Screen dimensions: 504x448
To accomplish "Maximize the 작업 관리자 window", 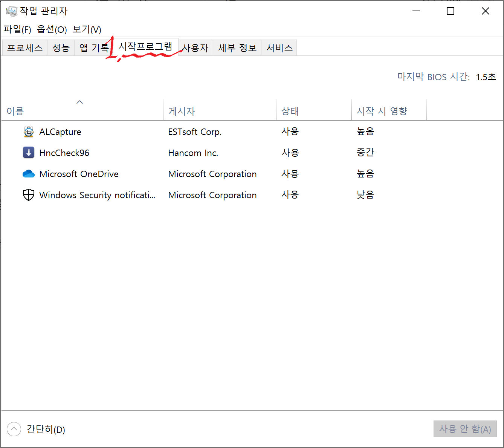I will click(451, 11).
